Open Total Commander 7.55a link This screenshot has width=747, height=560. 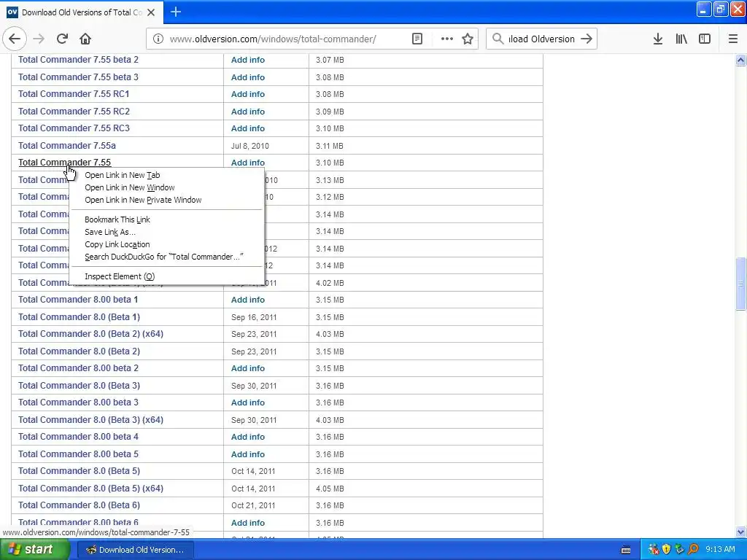pos(66,146)
